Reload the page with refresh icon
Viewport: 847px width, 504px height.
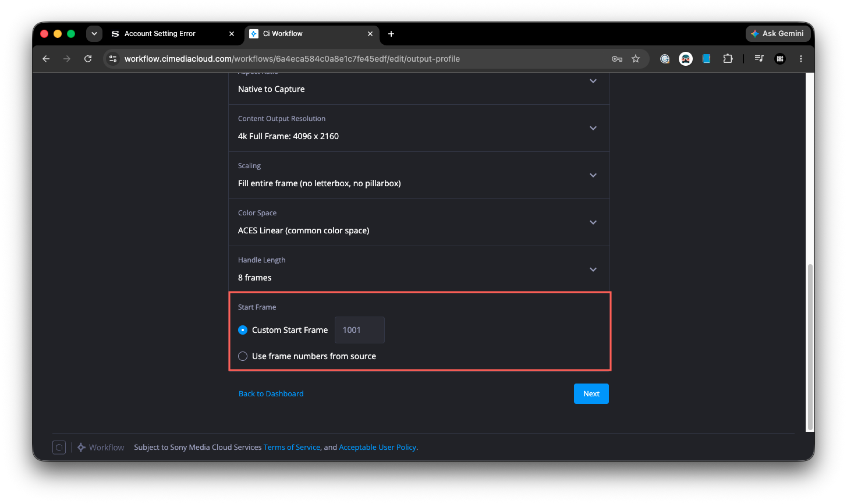click(88, 59)
